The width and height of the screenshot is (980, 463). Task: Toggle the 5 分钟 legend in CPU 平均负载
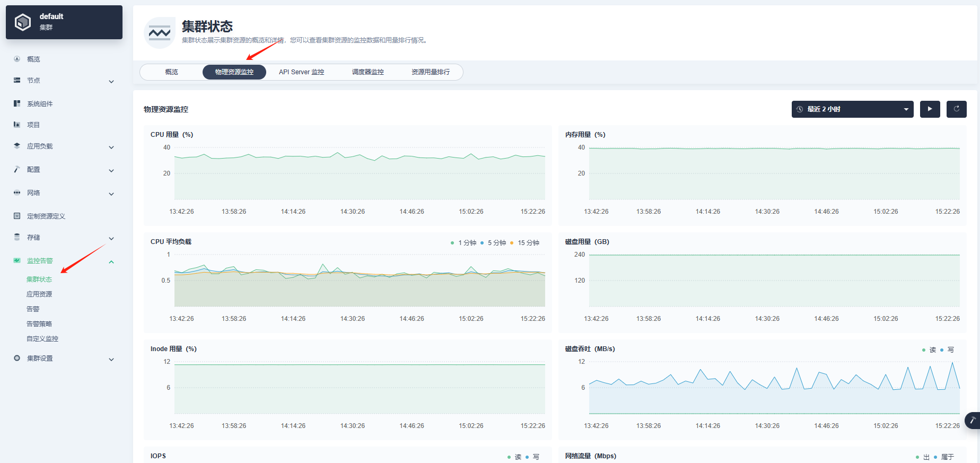click(x=493, y=243)
